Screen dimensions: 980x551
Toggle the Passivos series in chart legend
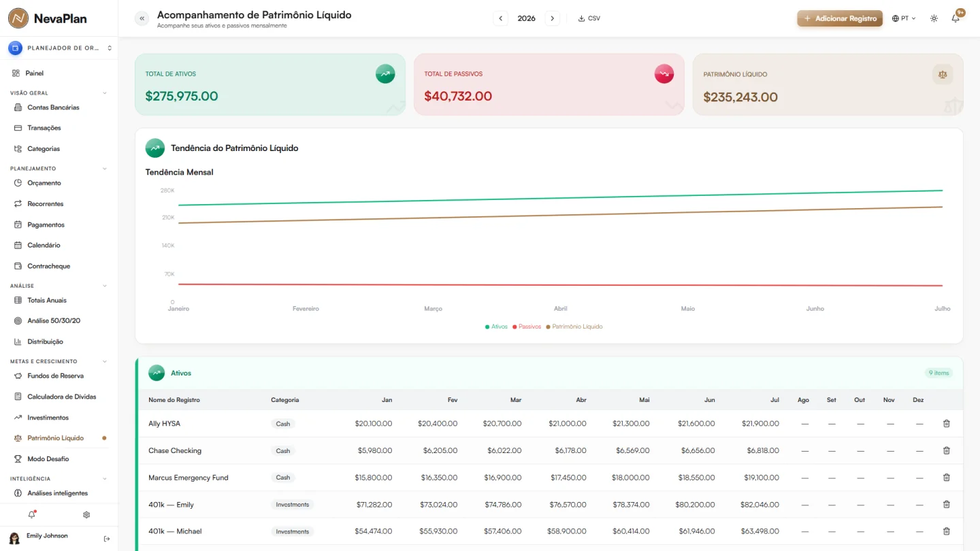pyautogui.click(x=527, y=327)
